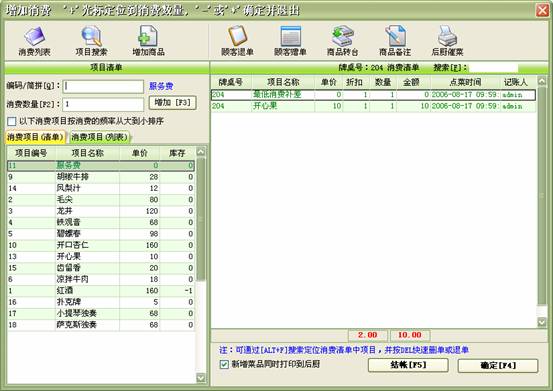Click the 增加 [F3] button
The image size is (553, 391).
point(172,103)
